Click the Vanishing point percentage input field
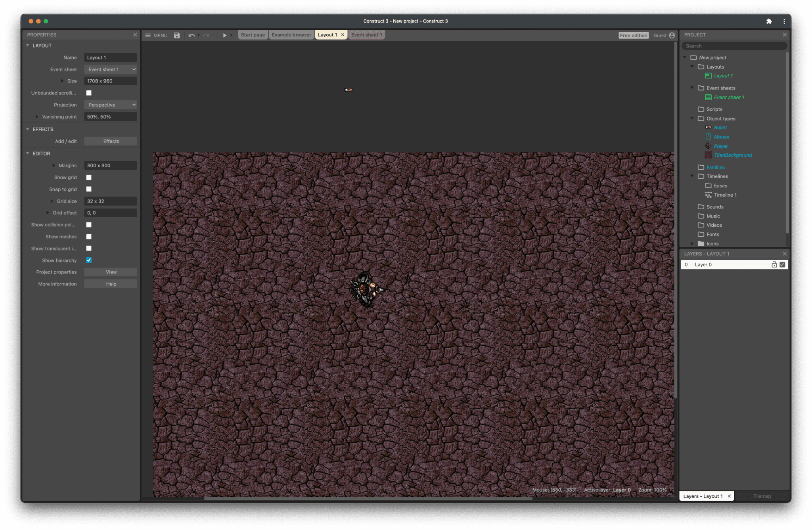The image size is (812, 530). click(x=111, y=117)
